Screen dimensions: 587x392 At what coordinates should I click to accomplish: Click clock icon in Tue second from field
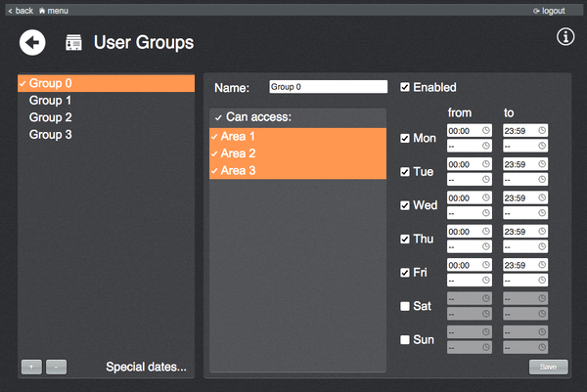click(485, 179)
